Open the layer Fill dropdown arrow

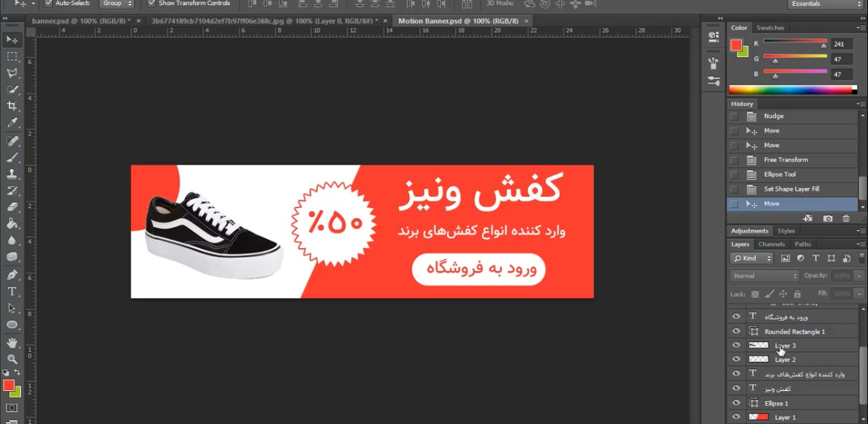pyautogui.click(x=860, y=294)
